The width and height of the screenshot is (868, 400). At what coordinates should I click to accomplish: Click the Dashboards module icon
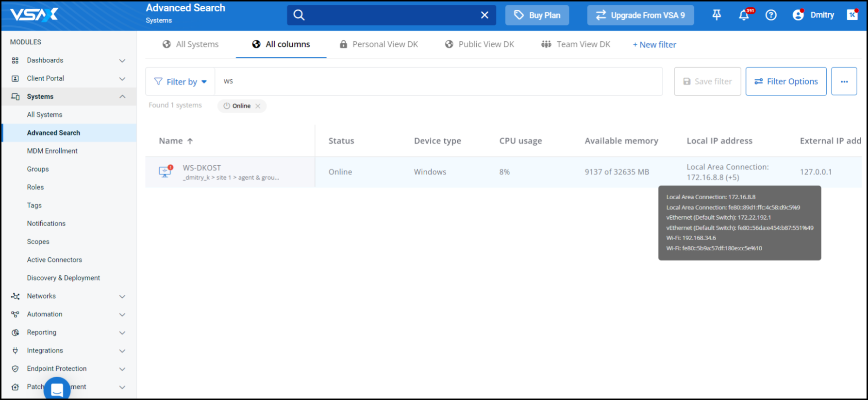[15, 60]
